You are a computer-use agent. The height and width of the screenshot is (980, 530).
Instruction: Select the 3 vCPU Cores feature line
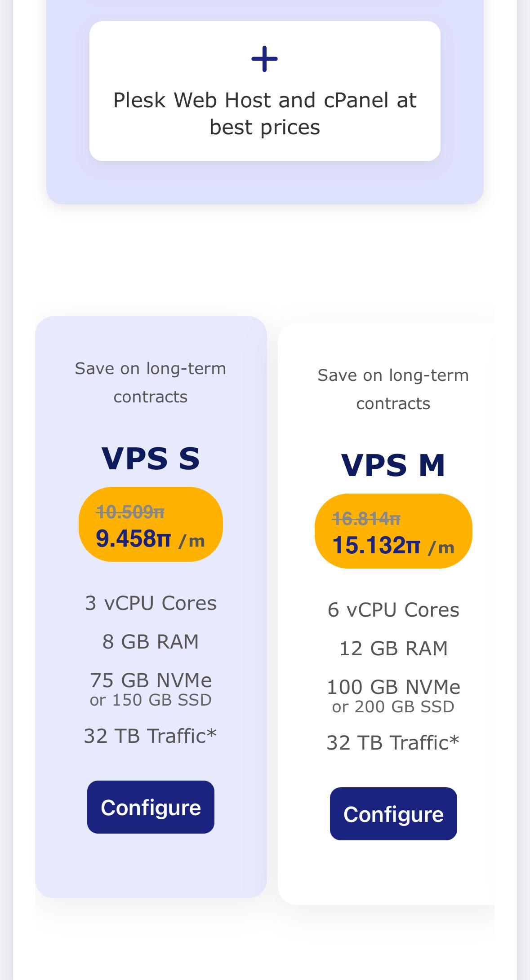pyautogui.click(x=151, y=603)
